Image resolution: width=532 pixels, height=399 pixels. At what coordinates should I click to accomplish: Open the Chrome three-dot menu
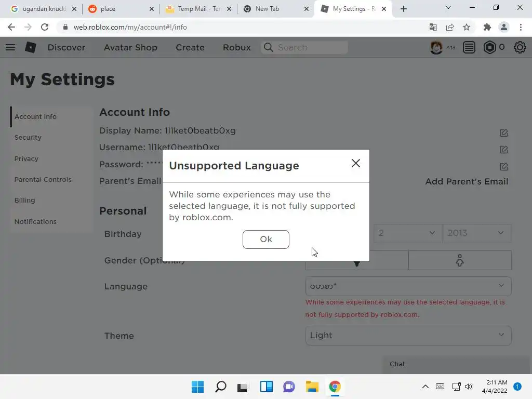[x=521, y=27]
